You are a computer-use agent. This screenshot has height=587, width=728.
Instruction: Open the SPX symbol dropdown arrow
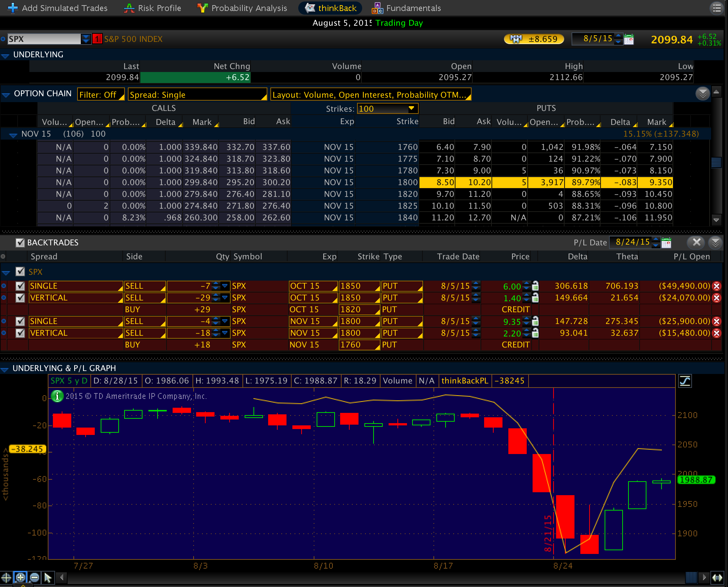(86, 39)
